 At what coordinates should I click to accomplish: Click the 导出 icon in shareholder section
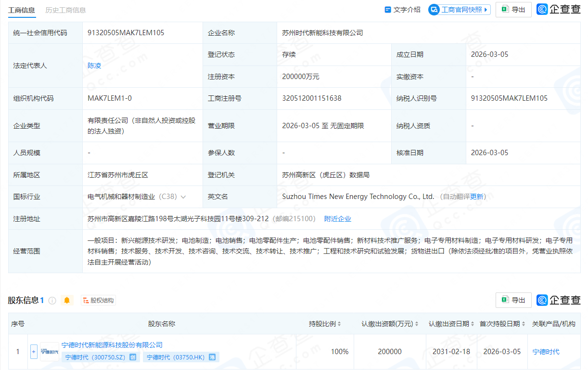pyautogui.click(x=507, y=300)
